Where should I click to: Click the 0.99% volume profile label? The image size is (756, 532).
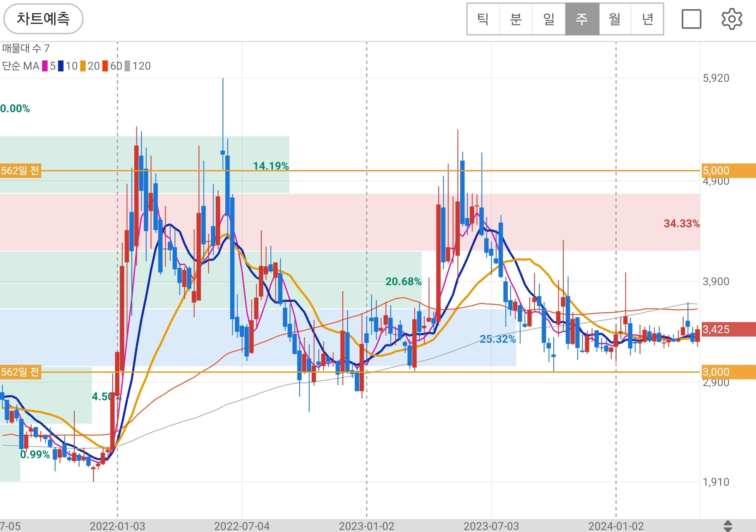[35, 454]
